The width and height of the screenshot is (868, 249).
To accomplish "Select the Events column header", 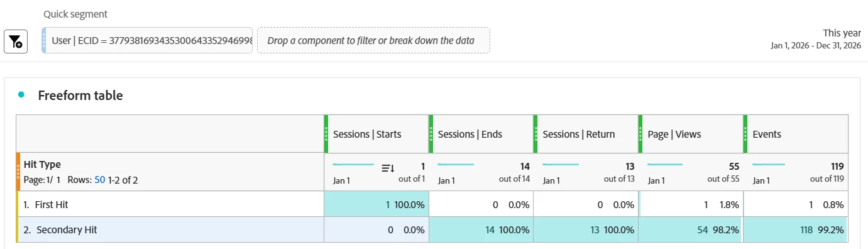I will (795, 134).
